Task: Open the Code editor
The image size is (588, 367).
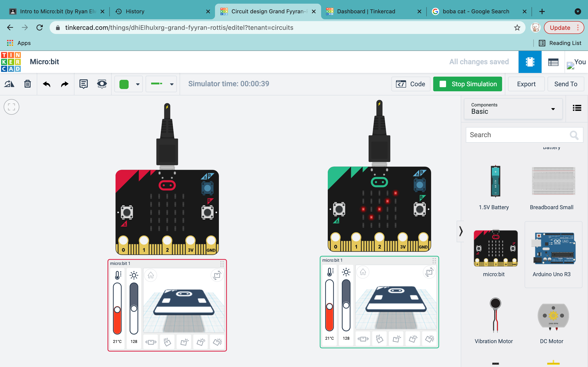Action: (x=411, y=84)
